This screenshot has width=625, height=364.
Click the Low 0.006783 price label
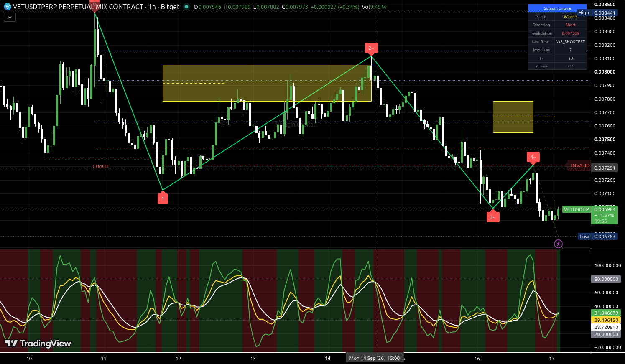click(x=598, y=237)
